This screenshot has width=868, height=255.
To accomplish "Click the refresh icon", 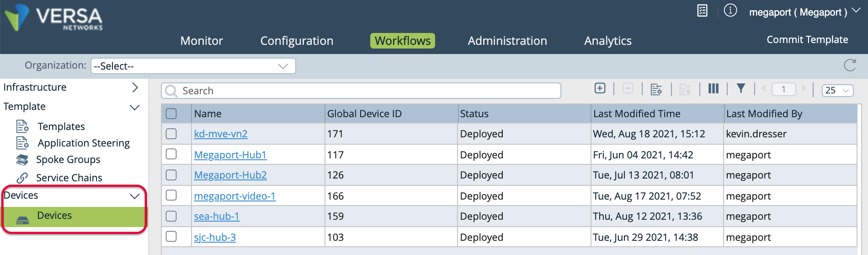I will point(850,65).
